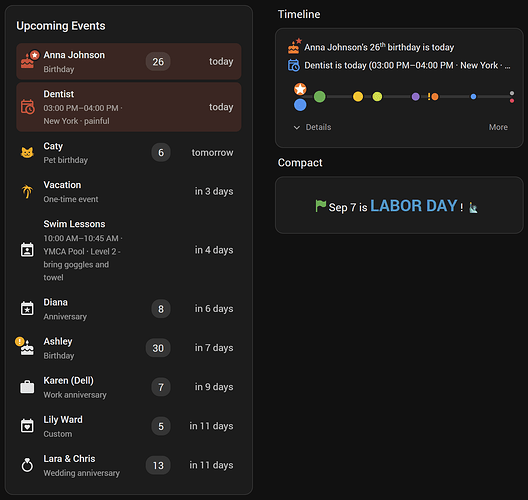Click 'Dentist is today' line in Timeline
The height and width of the screenshot is (500, 528).
click(407, 65)
